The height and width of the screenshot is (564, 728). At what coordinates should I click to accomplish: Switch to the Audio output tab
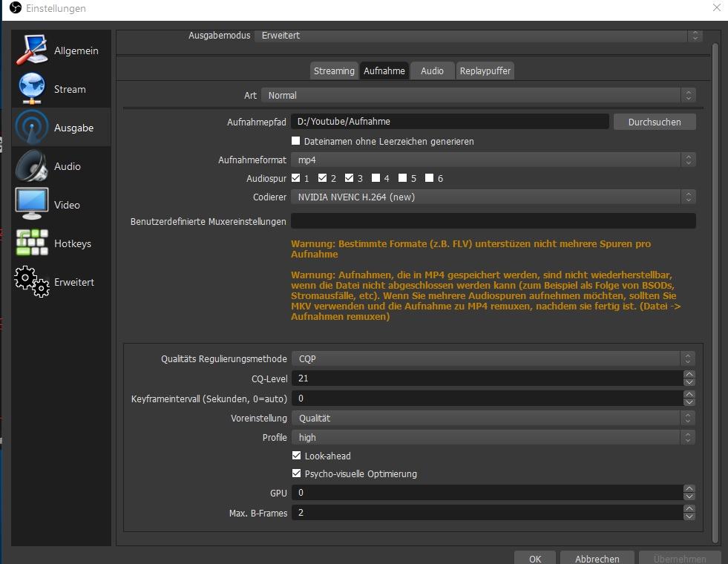coord(432,70)
